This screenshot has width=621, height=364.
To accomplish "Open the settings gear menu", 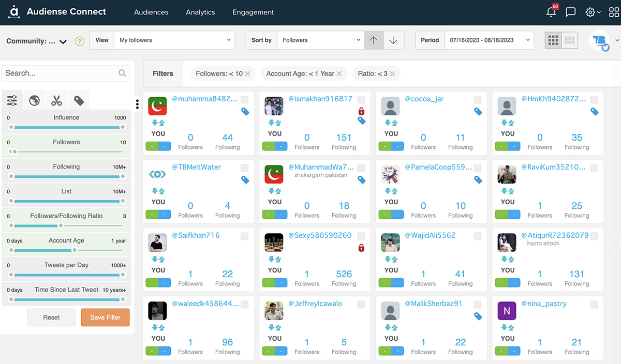I will click(x=590, y=12).
